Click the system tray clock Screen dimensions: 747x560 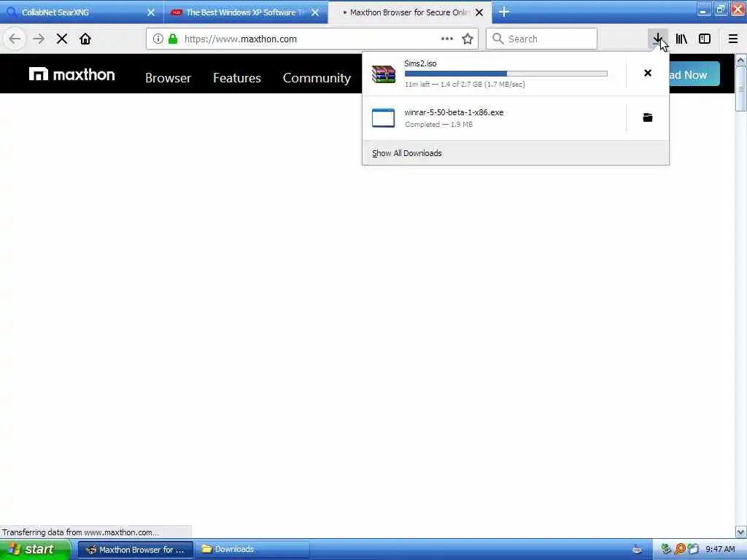click(720, 550)
